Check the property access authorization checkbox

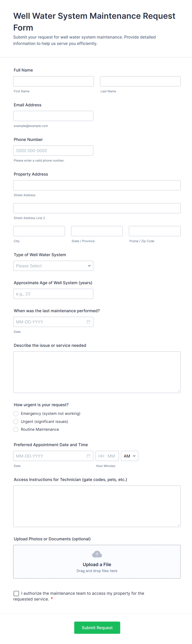(x=16, y=593)
